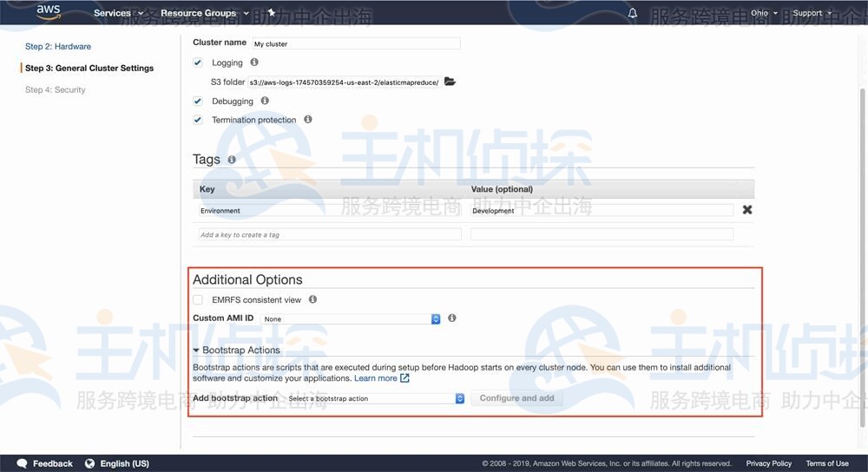Viewport: 868px width, 472px height.
Task: Collapse the Bootstrap Actions section
Action: (x=236, y=350)
